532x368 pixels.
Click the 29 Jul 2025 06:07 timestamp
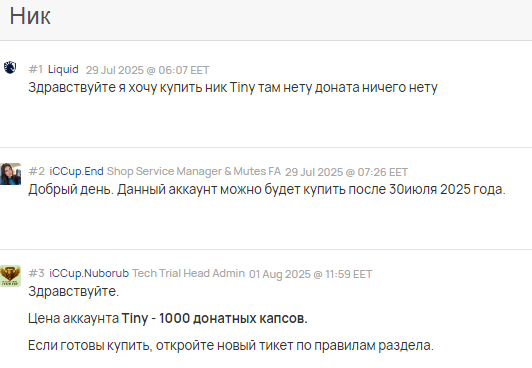147,70
